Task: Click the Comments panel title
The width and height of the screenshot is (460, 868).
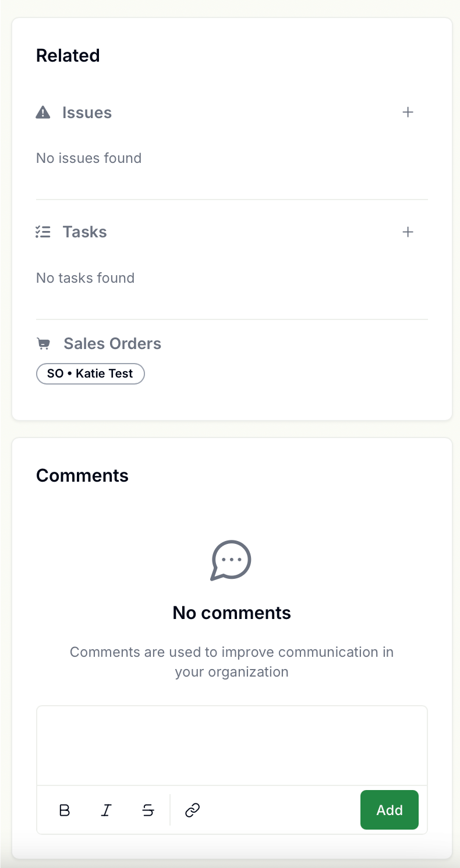Action: (82, 475)
